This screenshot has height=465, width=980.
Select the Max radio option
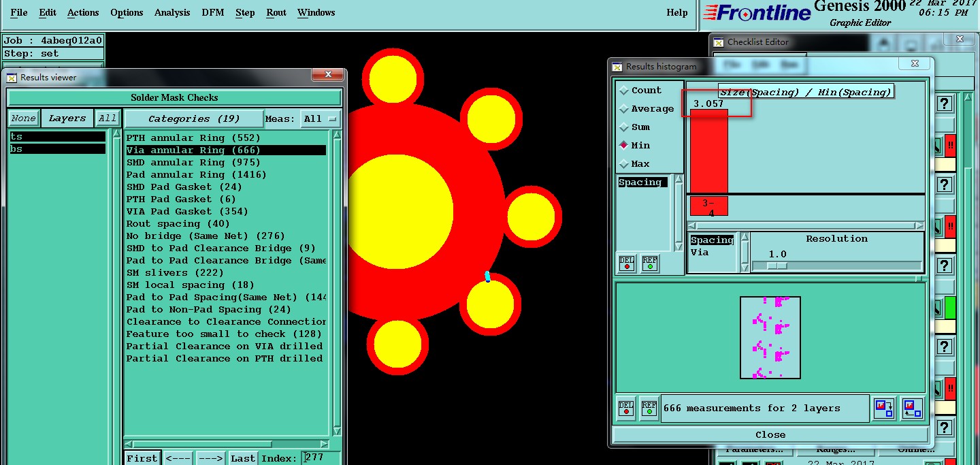(634, 163)
